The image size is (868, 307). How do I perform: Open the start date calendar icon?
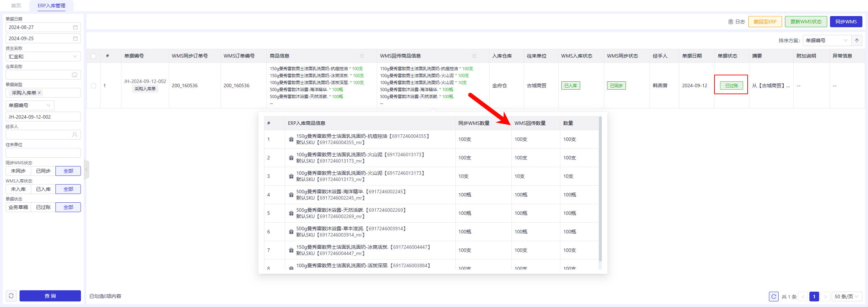pyautogui.click(x=75, y=27)
